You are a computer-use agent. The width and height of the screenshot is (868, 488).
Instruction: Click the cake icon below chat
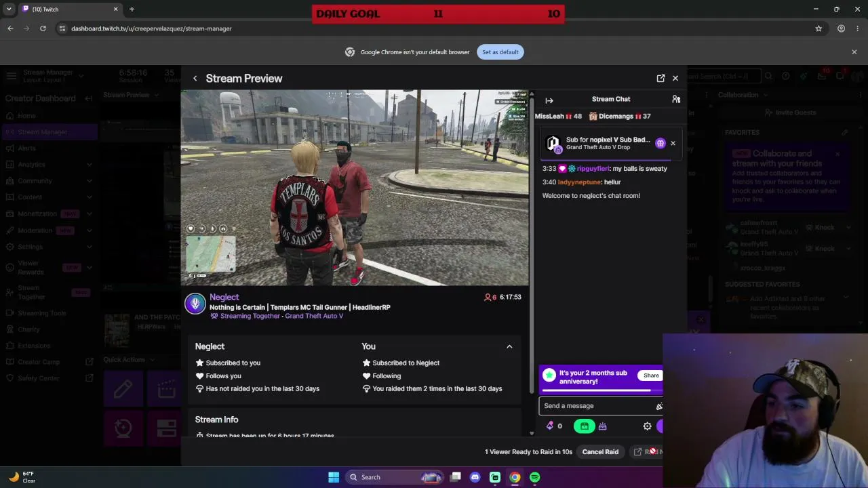tap(602, 426)
